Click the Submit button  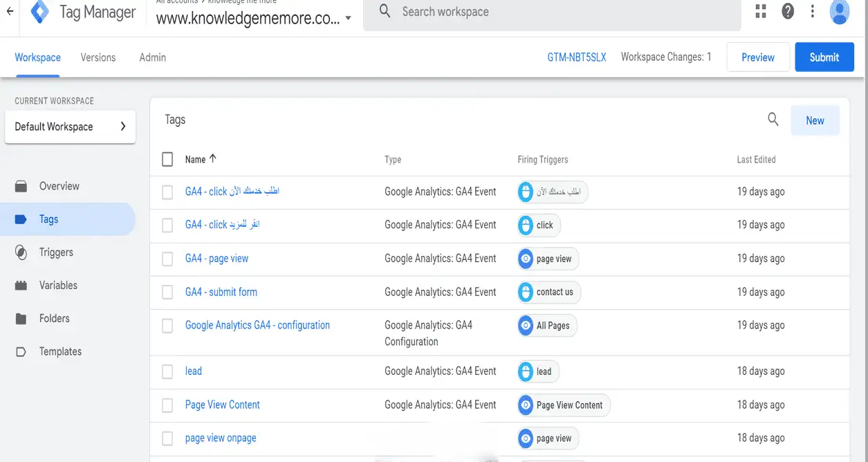[824, 57]
